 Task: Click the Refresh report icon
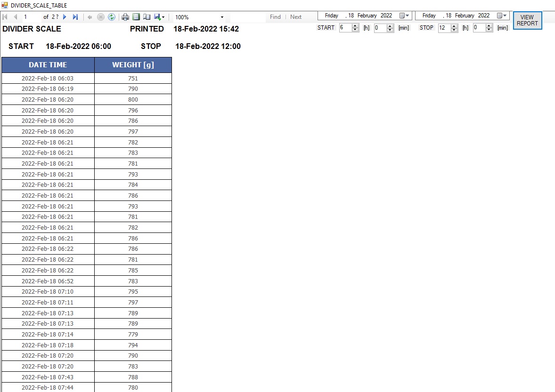[x=111, y=17]
